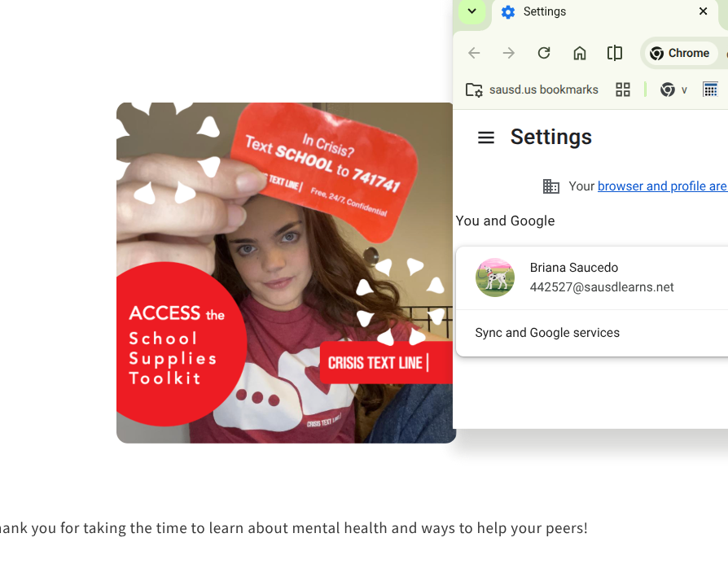
Task: Toggle the split view icon
Action: click(615, 53)
